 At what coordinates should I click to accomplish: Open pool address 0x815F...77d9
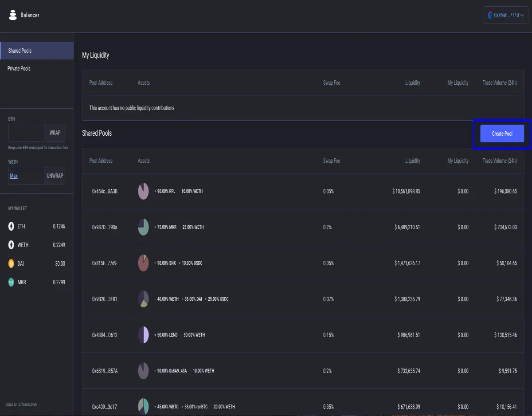(104, 263)
